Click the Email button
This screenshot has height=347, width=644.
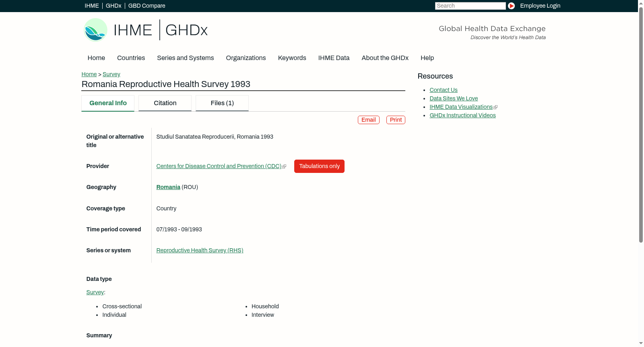click(x=369, y=120)
